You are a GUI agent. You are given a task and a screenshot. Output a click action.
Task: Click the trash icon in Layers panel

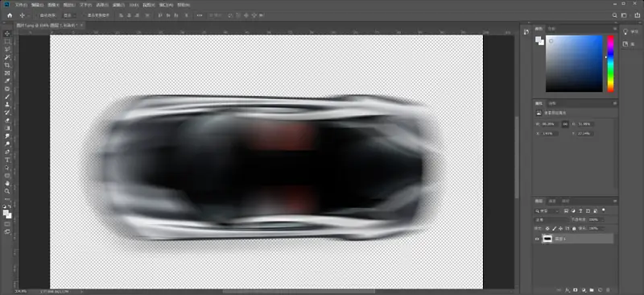608,290
